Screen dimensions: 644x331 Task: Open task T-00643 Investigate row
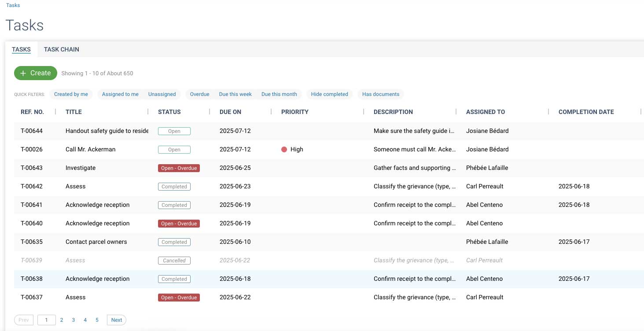pyautogui.click(x=81, y=168)
